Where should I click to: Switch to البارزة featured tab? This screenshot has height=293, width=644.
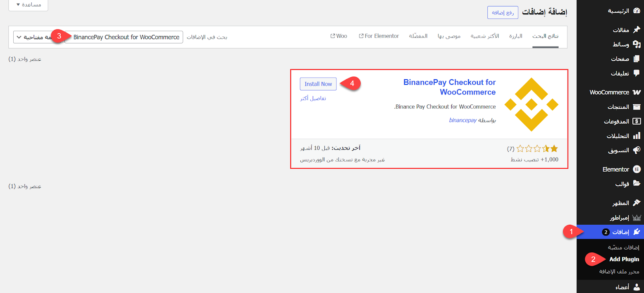coord(516,36)
